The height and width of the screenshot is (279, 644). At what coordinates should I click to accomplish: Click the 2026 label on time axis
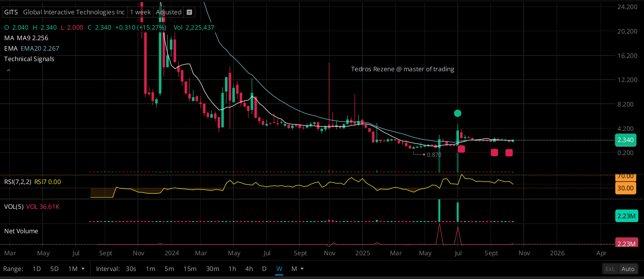557,253
